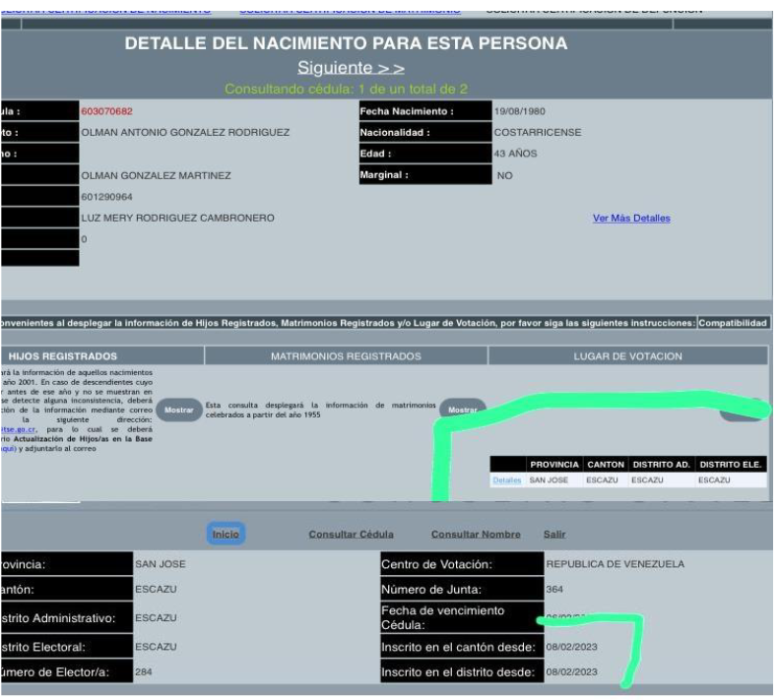Open Consultar Cédula link

click(351, 534)
